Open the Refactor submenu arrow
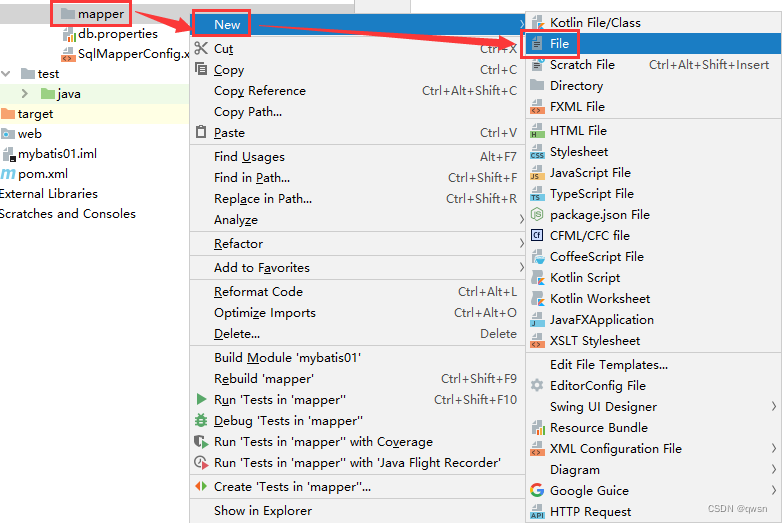Viewport: 782px width, 523px height. pos(521,243)
